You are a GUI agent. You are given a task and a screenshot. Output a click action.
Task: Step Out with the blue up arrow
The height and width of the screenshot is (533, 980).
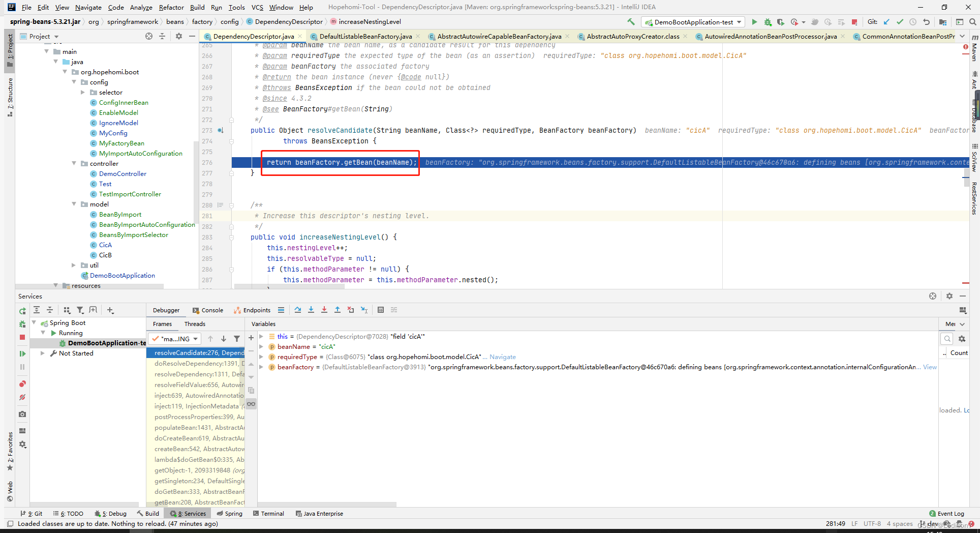click(x=338, y=310)
